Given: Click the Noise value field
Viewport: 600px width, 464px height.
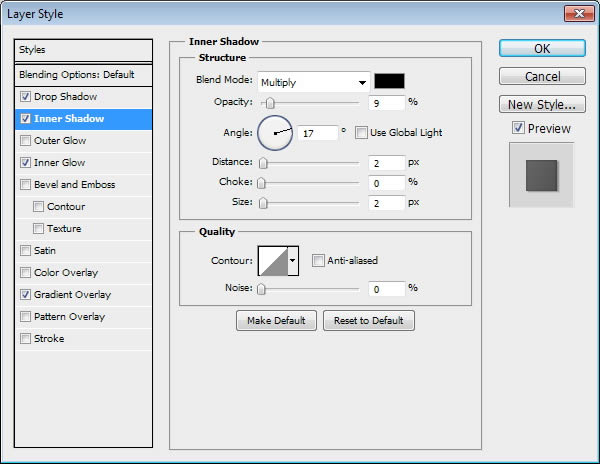Looking at the screenshot, I should 386,289.
